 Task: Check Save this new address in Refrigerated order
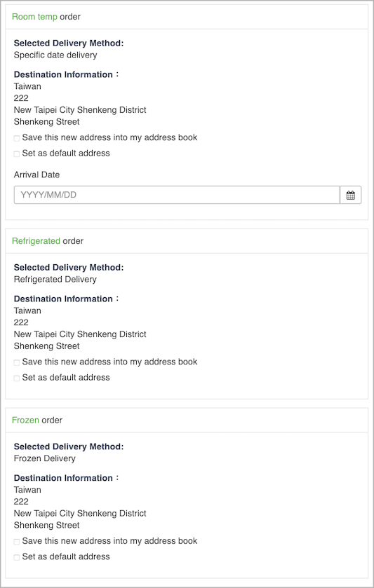click(x=17, y=362)
